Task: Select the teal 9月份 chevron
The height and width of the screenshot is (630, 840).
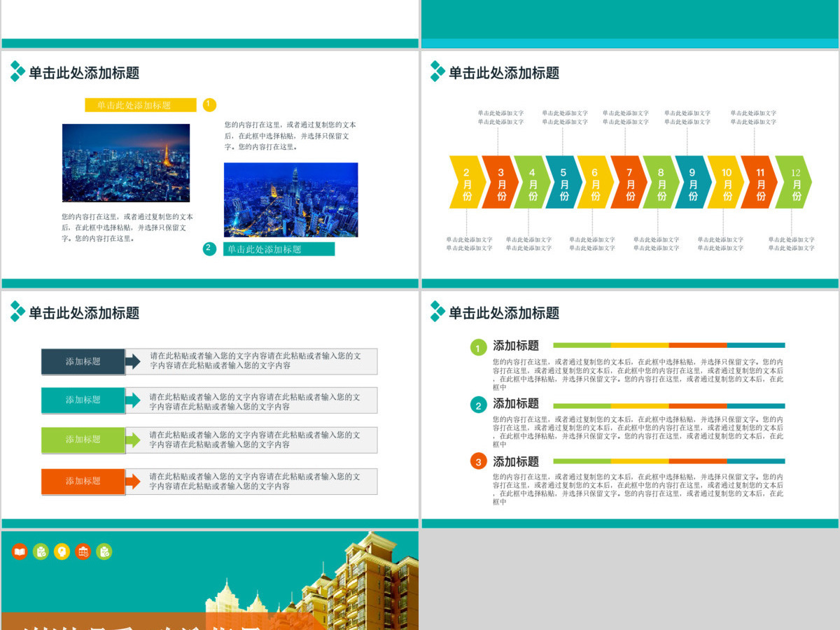Action: [x=693, y=182]
